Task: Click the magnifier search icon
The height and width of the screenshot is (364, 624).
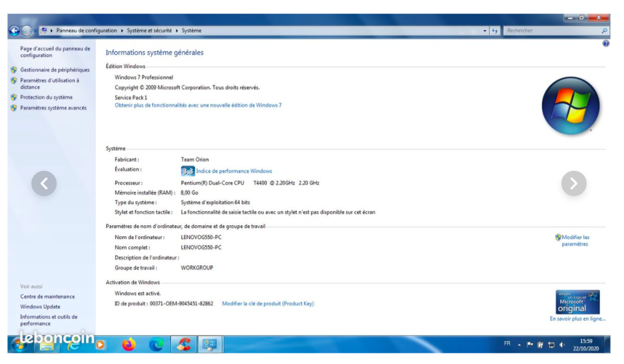Action: coord(604,30)
